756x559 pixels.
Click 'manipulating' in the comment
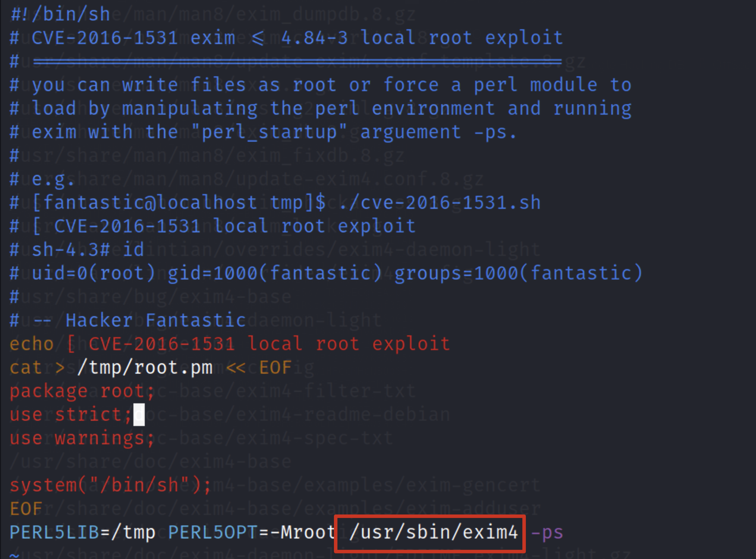[190, 109]
